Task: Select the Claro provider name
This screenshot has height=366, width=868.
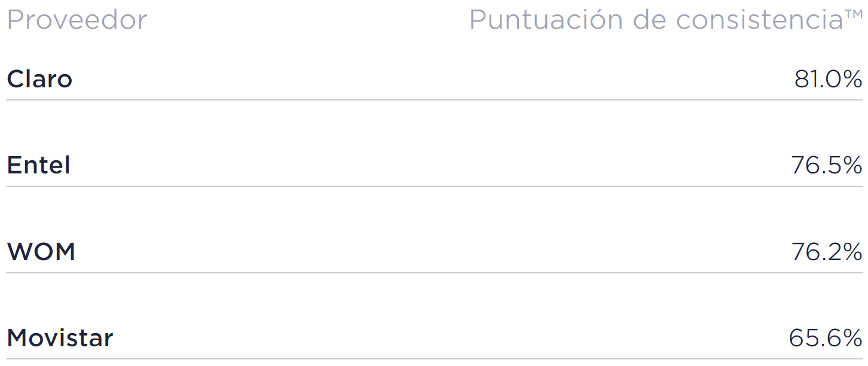Action: tap(39, 79)
